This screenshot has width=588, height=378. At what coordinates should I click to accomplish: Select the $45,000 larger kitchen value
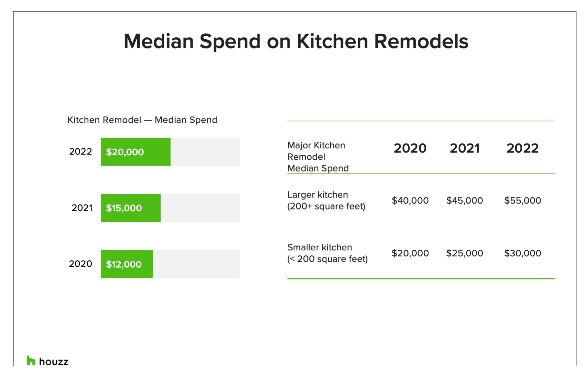tap(465, 200)
